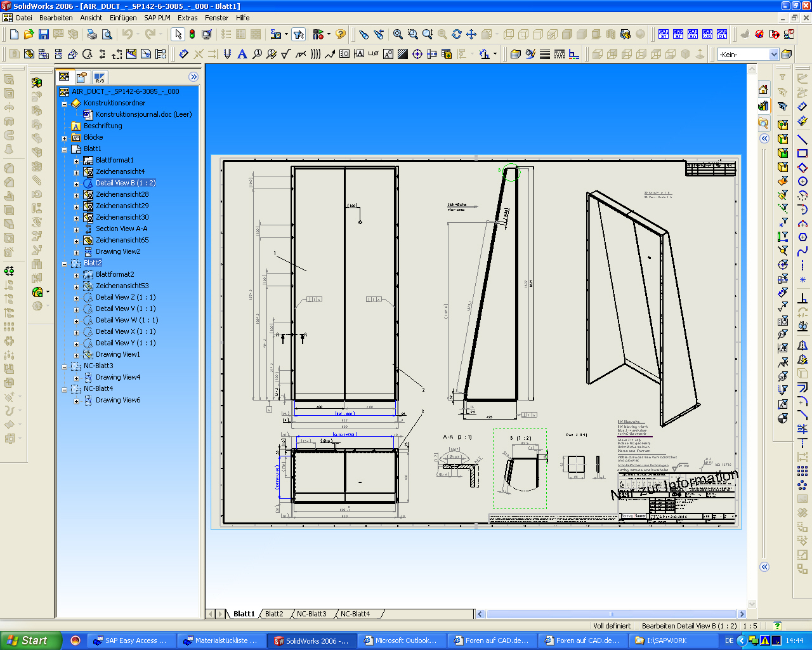
Task: Collapse the Blatt1 tree node
Action: pyautogui.click(x=64, y=149)
